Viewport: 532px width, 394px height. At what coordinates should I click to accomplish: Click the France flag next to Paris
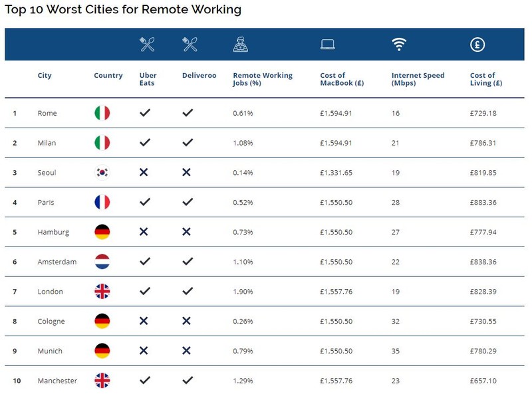coord(102,202)
